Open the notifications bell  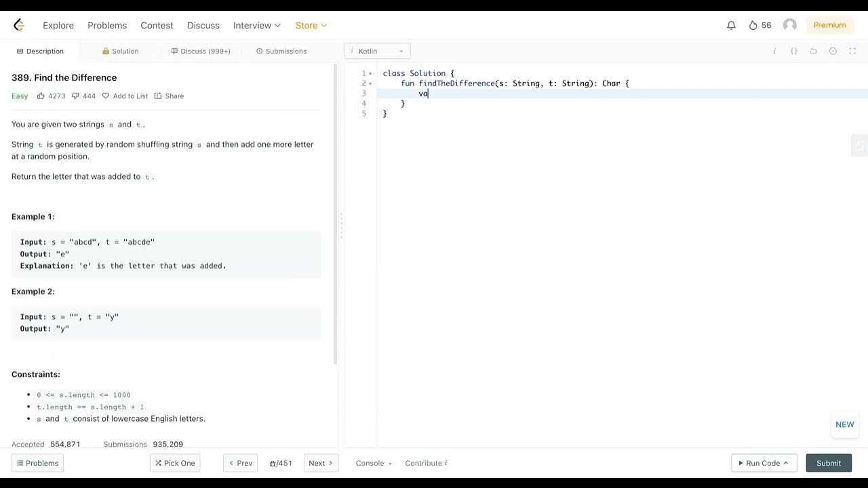click(x=731, y=25)
